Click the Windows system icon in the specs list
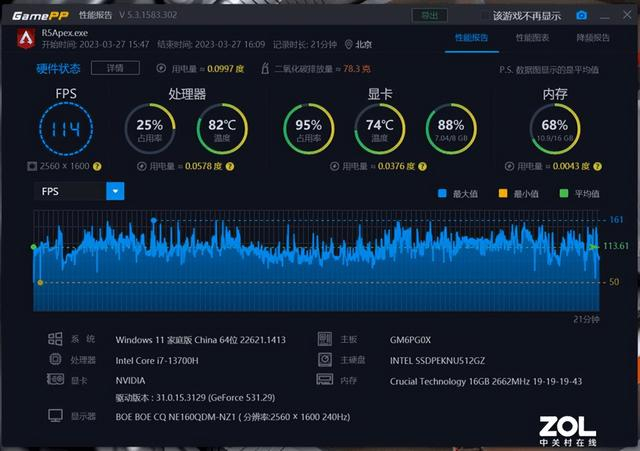 pos(55,339)
